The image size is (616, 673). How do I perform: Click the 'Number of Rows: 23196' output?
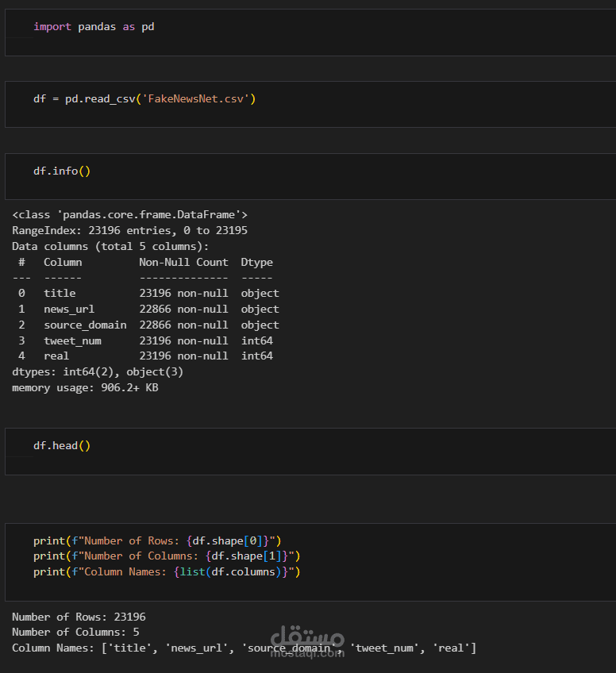[x=79, y=617]
